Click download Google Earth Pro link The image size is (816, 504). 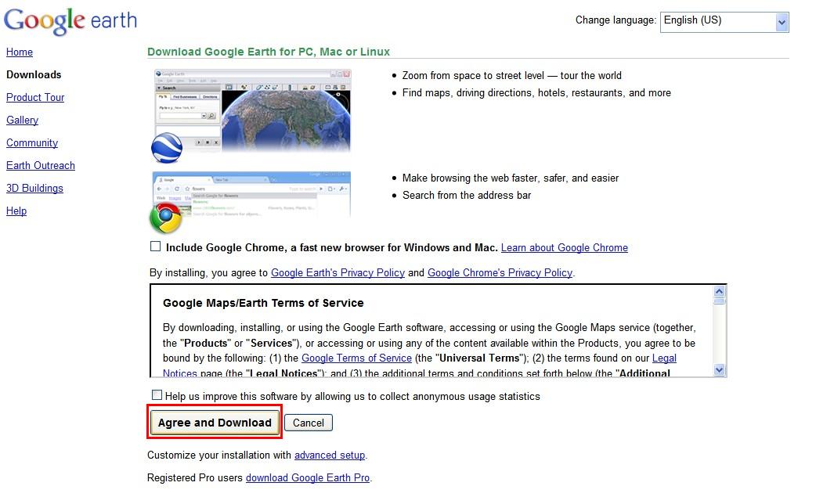[x=308, y=477]
